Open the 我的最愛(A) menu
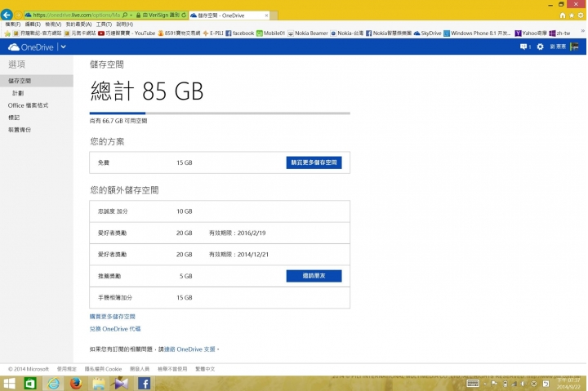588x391 pixels. [x=78, y=24]
